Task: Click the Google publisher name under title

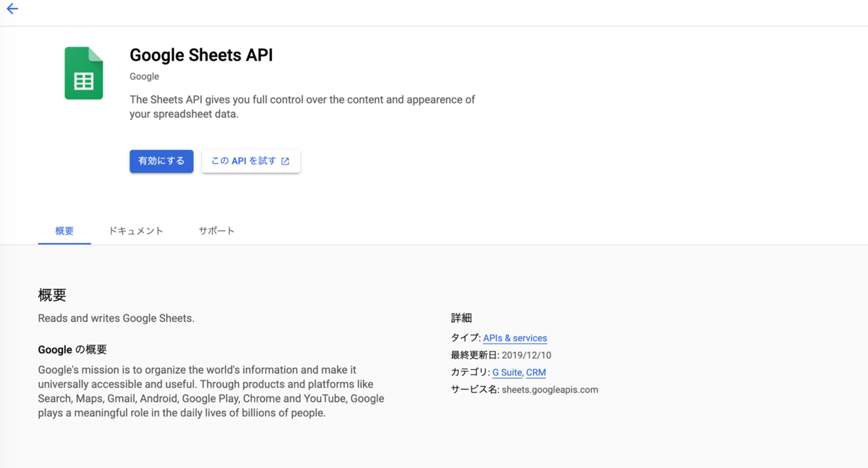Action: coord(145,77)
